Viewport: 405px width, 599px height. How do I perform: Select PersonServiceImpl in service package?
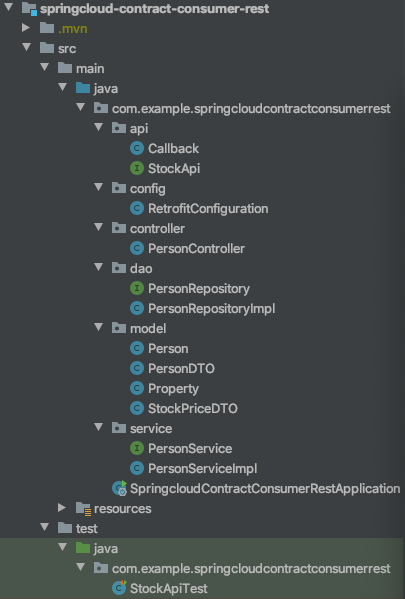[x=202, y=468]
